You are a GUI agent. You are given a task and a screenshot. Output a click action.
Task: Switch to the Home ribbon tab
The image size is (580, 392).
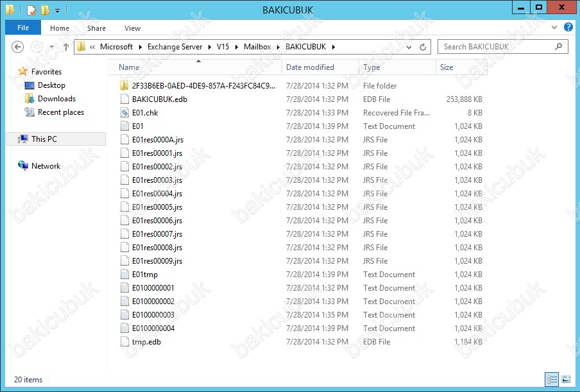(x=60, y=28)
